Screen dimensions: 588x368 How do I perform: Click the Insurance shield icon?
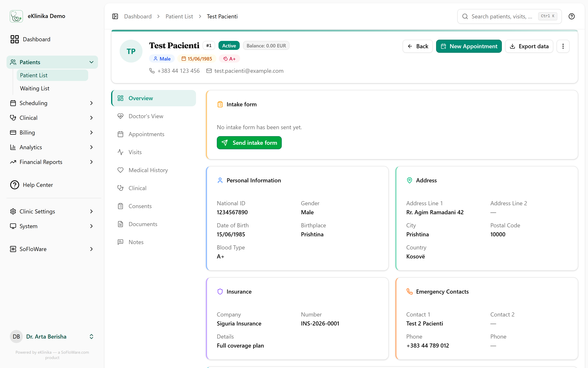[220, 292]
